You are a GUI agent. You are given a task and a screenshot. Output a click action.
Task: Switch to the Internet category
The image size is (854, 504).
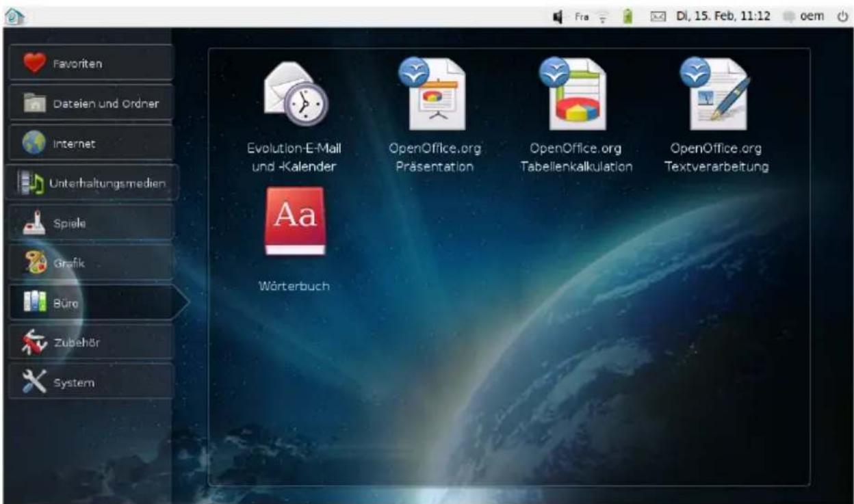coord(90,144)
